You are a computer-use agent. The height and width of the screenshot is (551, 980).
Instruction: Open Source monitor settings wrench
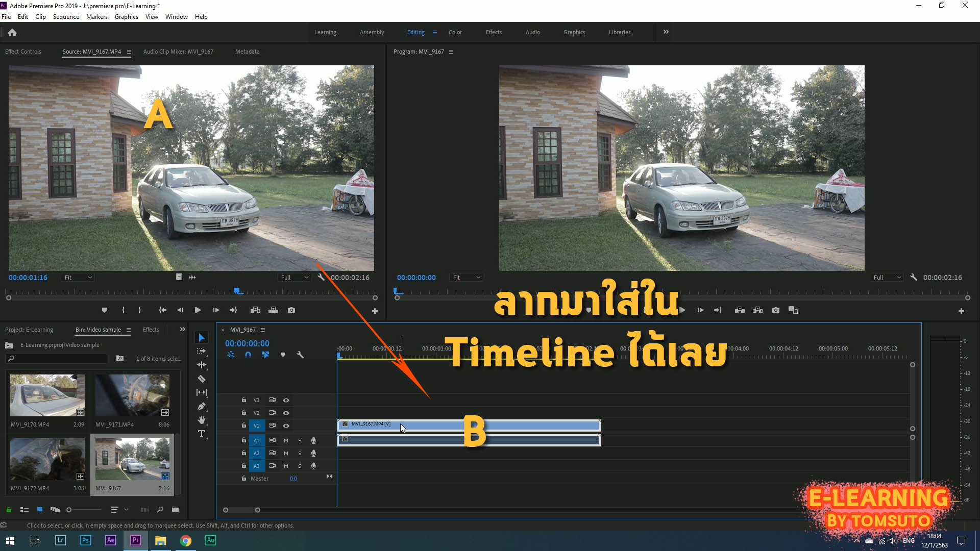(x=321, y=277)
